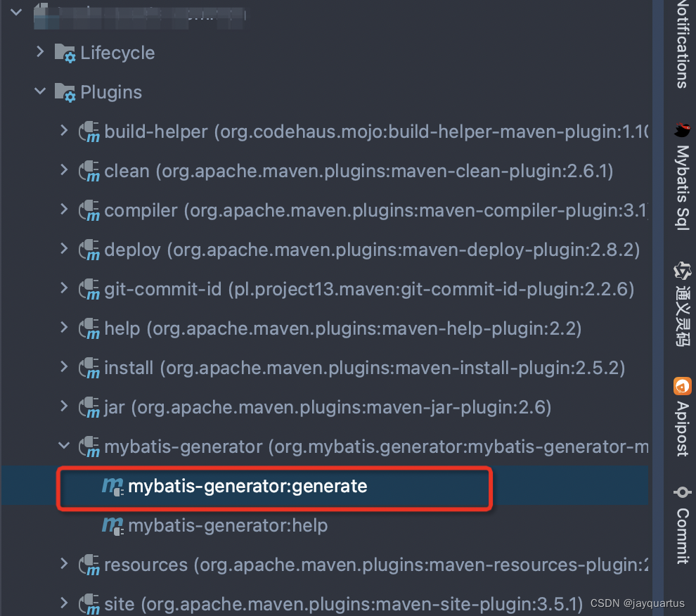
Task: Open the Commit tool window icon
Action: click(x=682, y=492)
